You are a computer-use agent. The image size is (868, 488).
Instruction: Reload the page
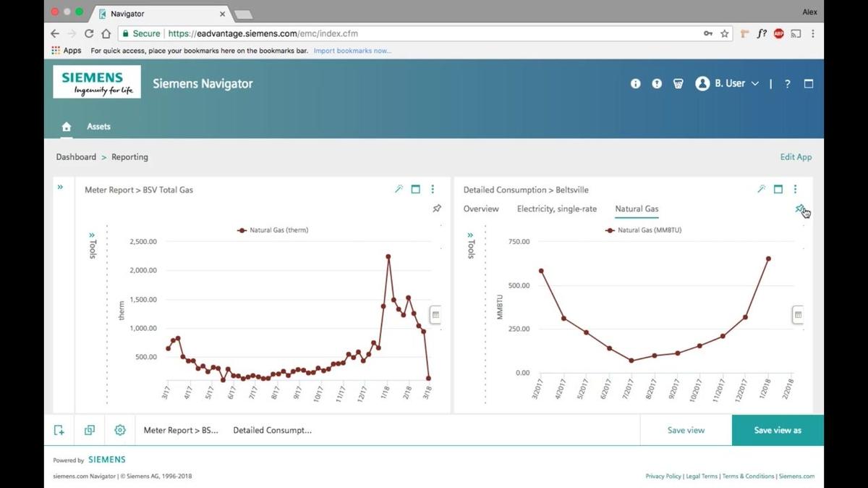click(89, 33)
